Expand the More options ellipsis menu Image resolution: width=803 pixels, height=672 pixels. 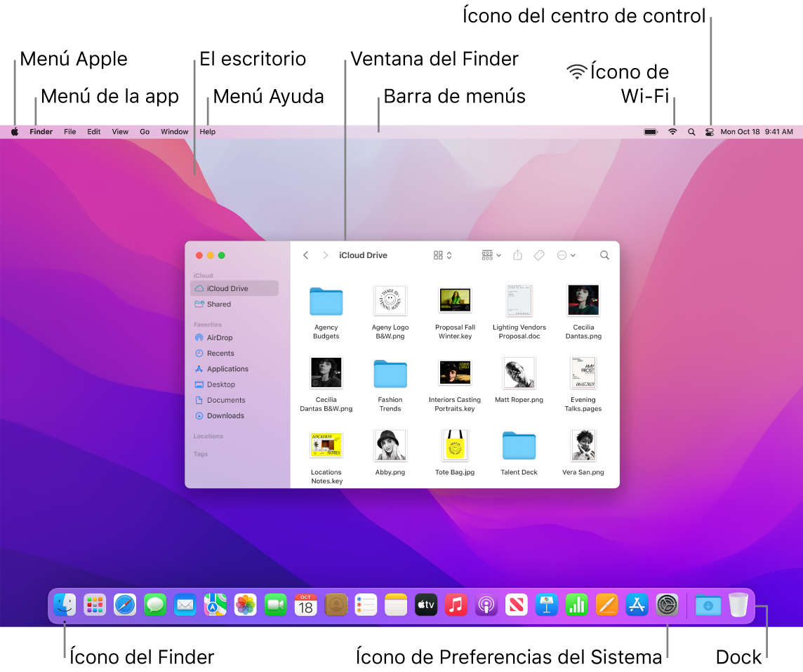point(566,255)
